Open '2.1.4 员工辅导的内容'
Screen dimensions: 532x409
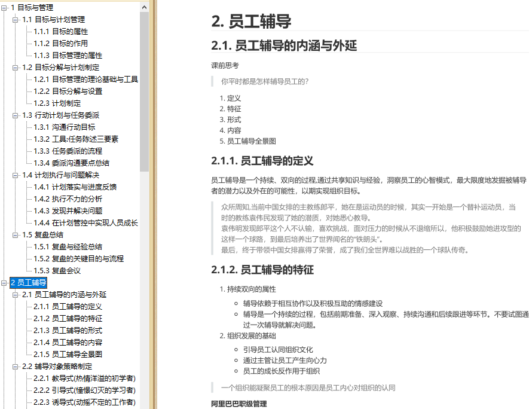(68, 343)
